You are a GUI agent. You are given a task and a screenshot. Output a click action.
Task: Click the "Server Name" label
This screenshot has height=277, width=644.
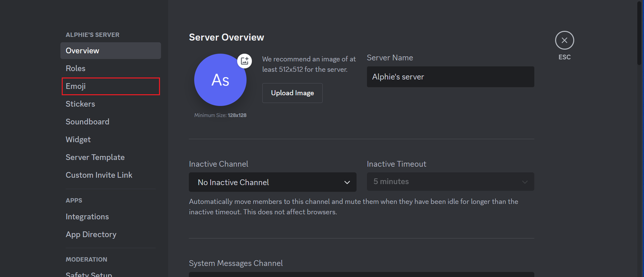click(390, 58)
